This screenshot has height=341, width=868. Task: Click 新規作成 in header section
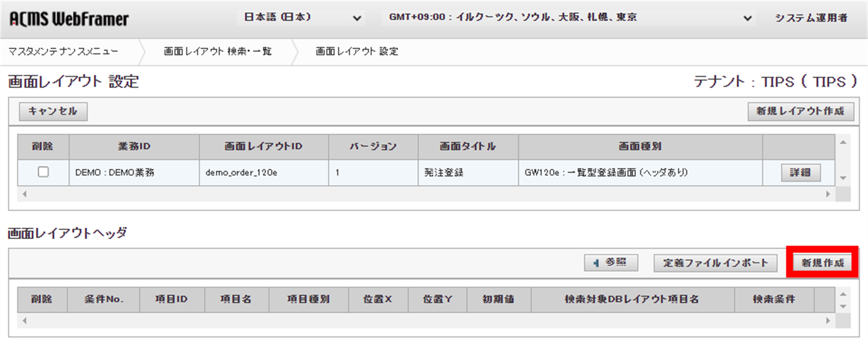click(x=822, y=263)
